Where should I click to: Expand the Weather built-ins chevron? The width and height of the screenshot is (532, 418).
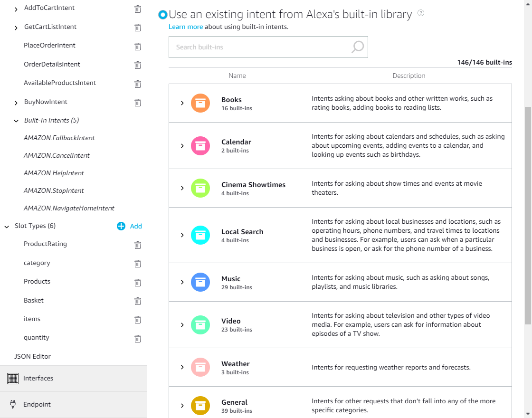click(182, 367)
